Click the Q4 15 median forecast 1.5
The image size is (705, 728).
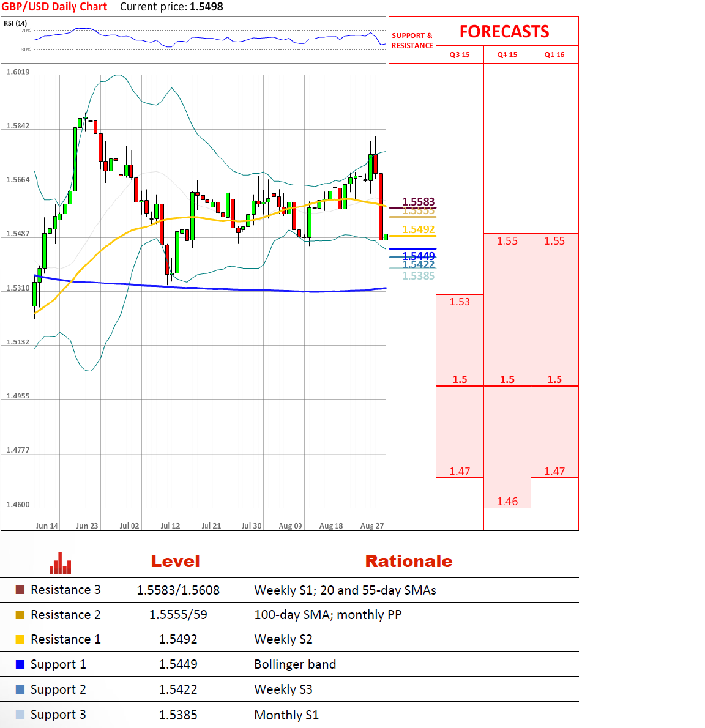[x=507, y=379]
